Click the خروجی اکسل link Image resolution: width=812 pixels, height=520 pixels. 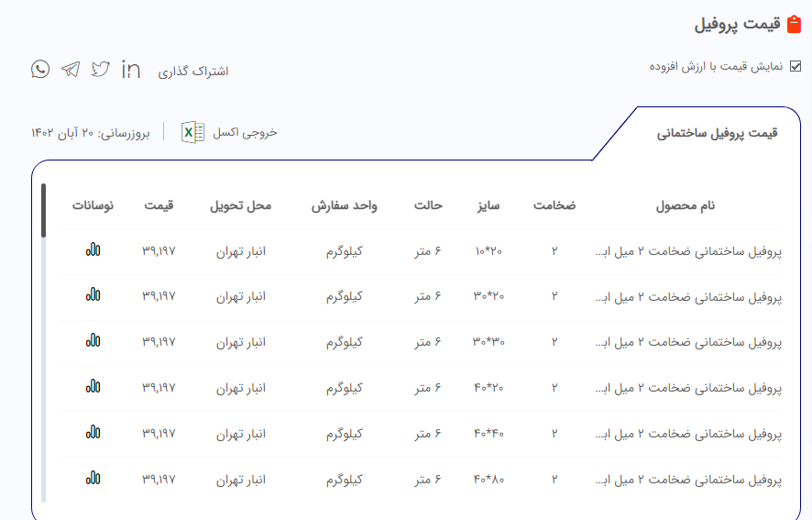[x=245, y=132]
